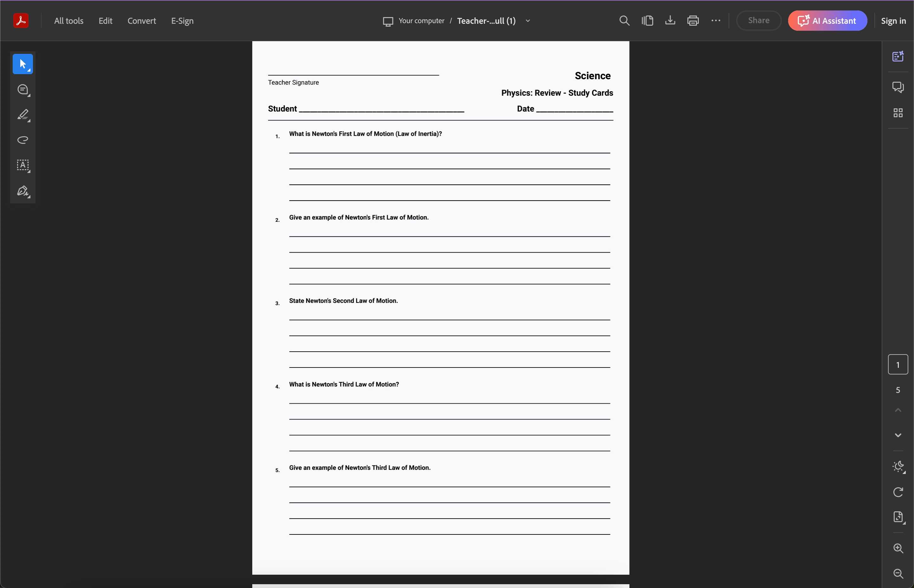Select the All Tools menu item

click(69, 21)
